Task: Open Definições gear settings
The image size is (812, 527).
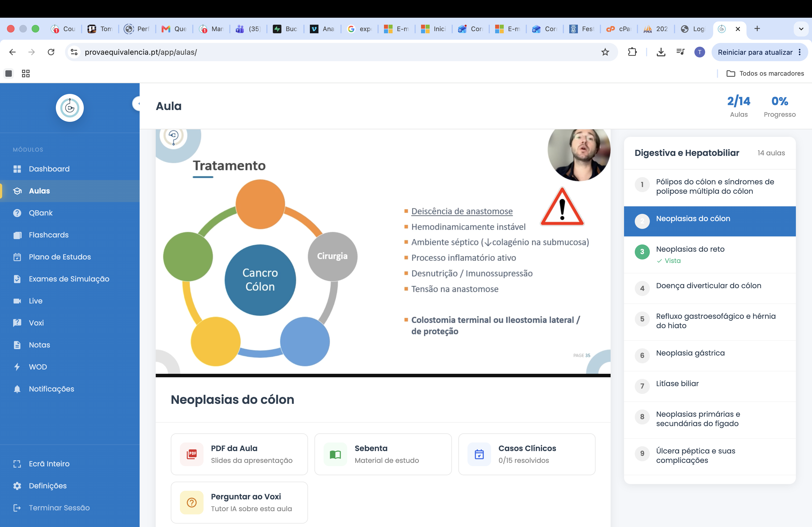Action: tap(70, 486)
